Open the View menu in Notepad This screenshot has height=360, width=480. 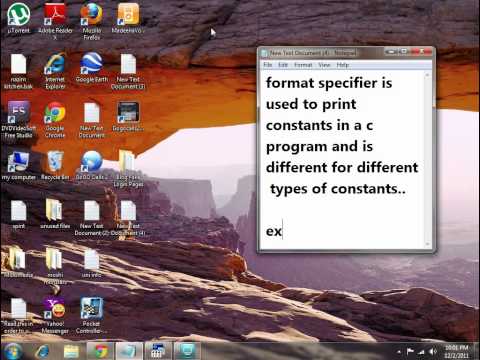(324, 65)
